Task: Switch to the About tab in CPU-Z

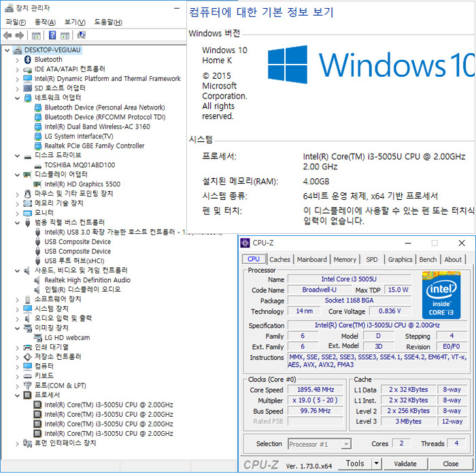Action: coord(453,259)
